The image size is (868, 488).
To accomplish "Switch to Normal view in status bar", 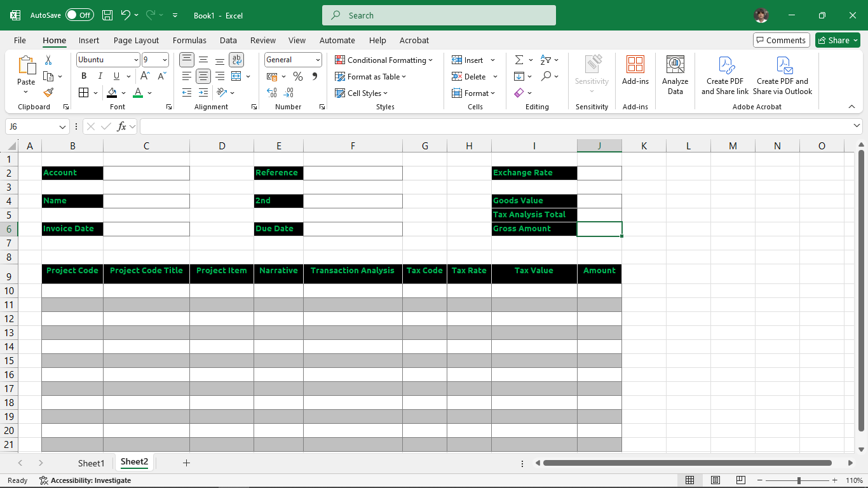I will click(690, 480).
